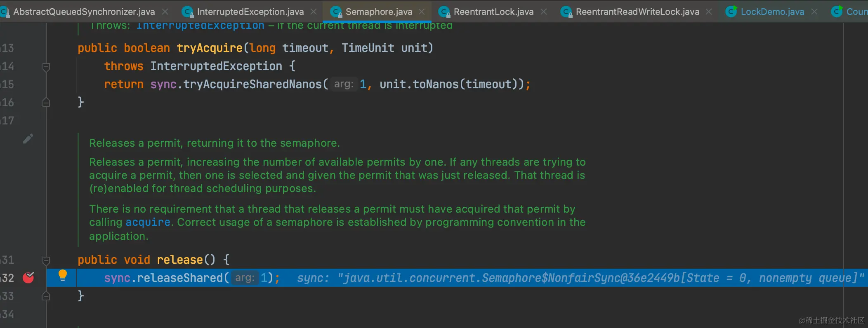Click the release method name in its declaration

[180, 260]
